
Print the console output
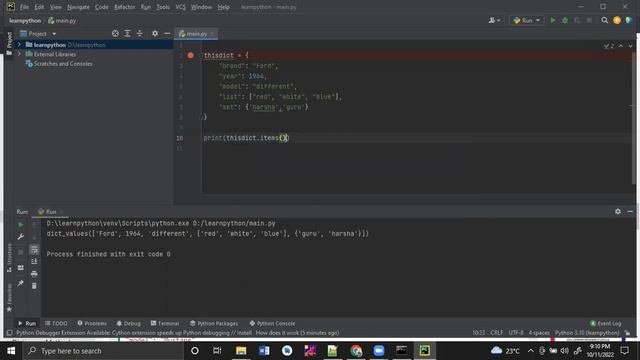34,273
